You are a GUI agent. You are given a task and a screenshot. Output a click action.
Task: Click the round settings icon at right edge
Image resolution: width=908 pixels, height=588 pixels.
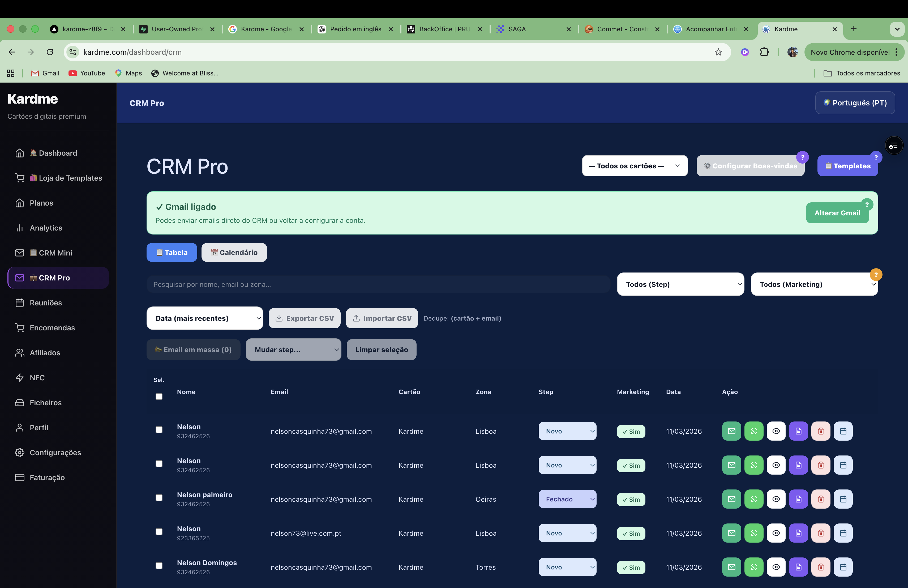click(x=893, y=146)
